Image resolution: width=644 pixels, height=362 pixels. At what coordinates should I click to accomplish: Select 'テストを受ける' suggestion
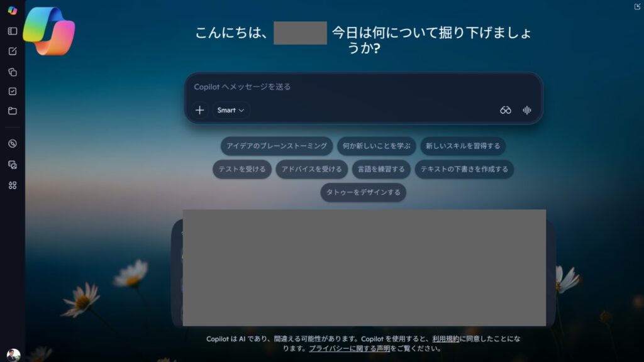coord(242,169)
